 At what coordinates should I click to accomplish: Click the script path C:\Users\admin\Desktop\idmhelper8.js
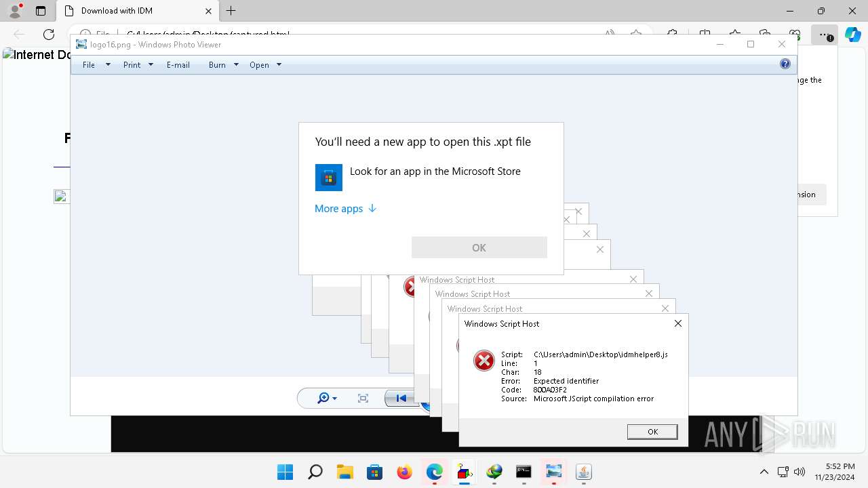(601, 354)
